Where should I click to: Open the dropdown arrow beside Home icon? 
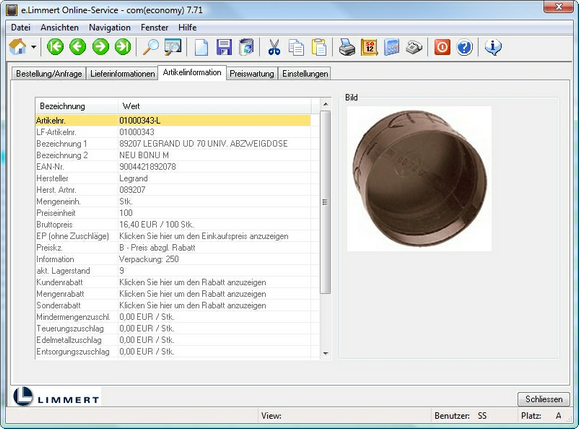[34, 47]
